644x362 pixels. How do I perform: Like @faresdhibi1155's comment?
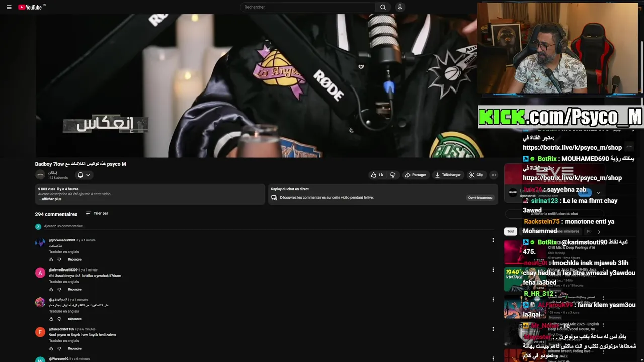pyautogui.click(x=51, y=348)
